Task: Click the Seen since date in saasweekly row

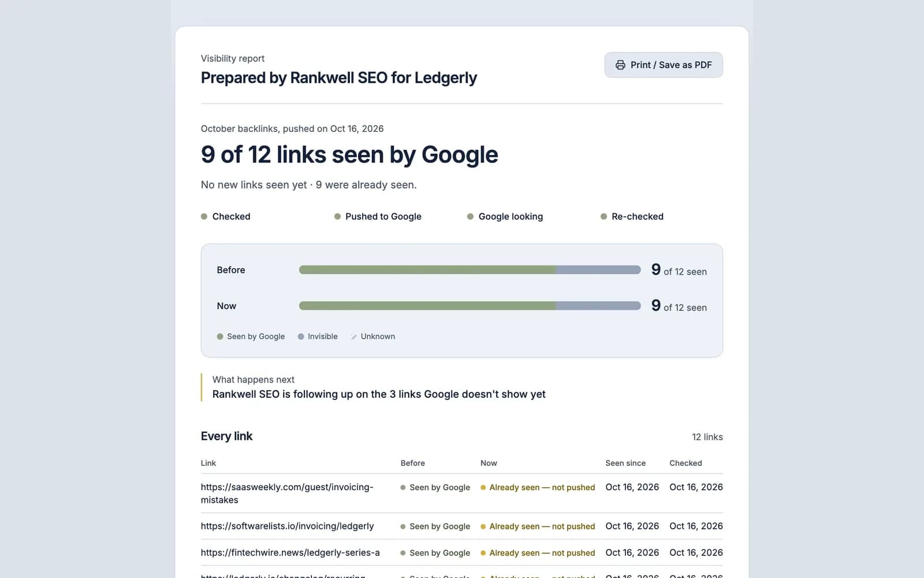Action: [632, 487]
